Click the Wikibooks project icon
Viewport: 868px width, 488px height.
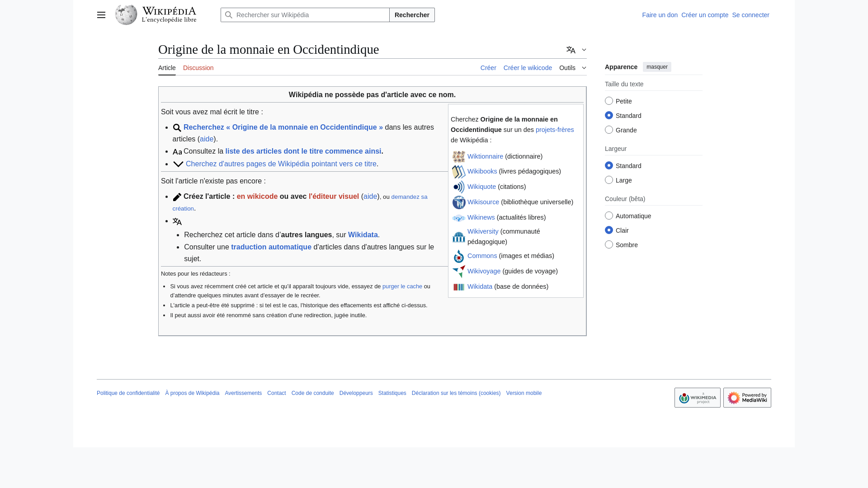click(459, 172)
